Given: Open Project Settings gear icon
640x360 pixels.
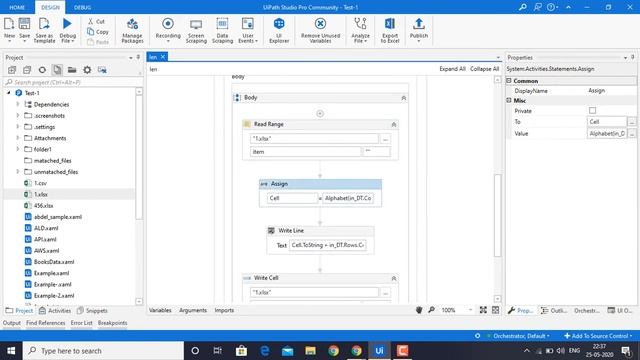Looking at the screenshot, I should pyautogui.click(x=87, y=70).
